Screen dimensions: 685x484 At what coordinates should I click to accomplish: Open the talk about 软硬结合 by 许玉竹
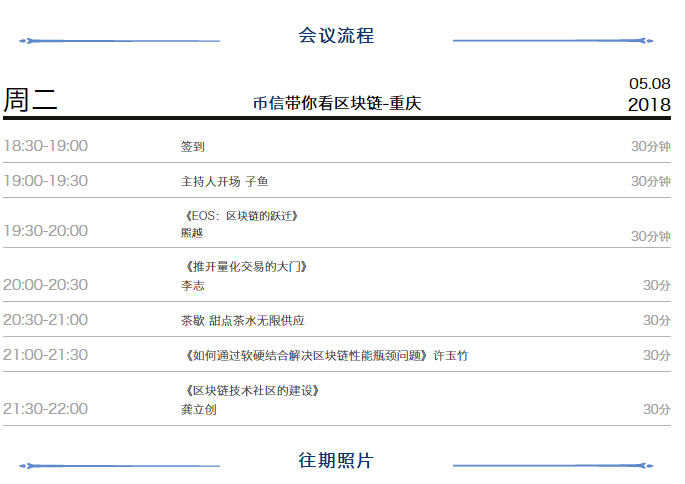click(325, 355)
